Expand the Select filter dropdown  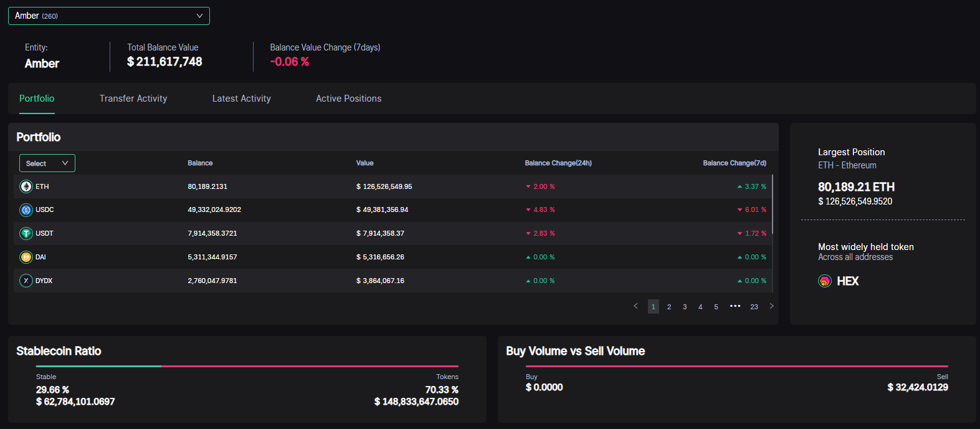(x=47, y=163)
